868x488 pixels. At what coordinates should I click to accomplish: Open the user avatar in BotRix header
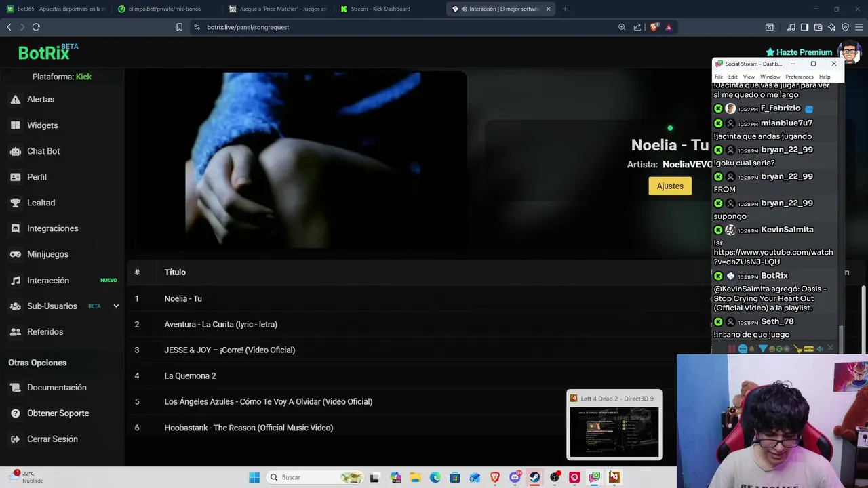tap(849, 52)
